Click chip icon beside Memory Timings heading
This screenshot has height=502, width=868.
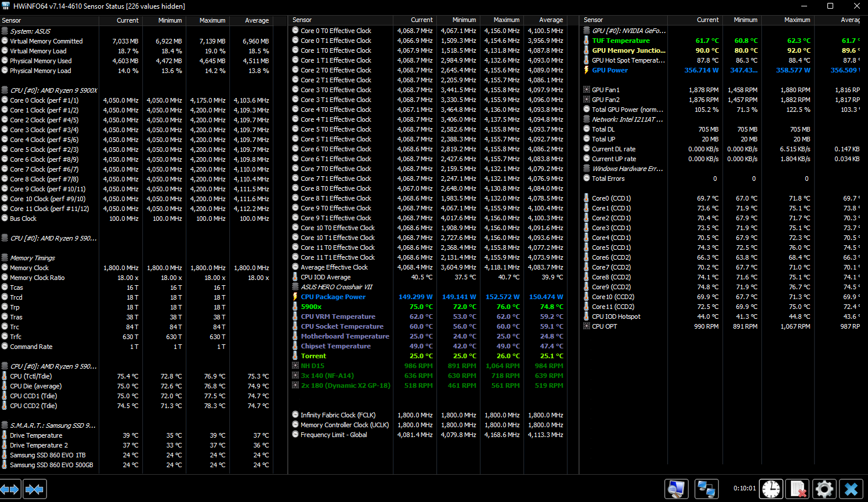(x=5, y=258)
